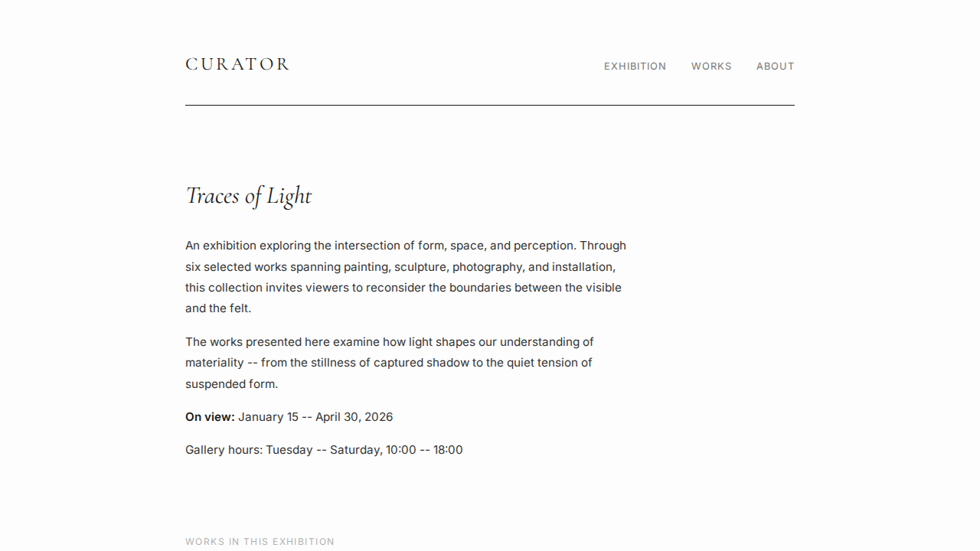Click the CURATOR site logo
Screen dimensions: 980x551
click(x=237, y=64)
